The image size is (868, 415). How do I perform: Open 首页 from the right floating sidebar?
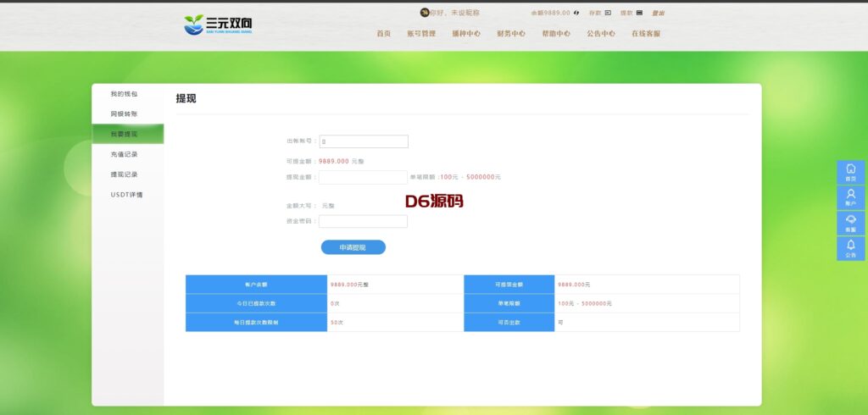pyautogui.click(x=851, y=172)
